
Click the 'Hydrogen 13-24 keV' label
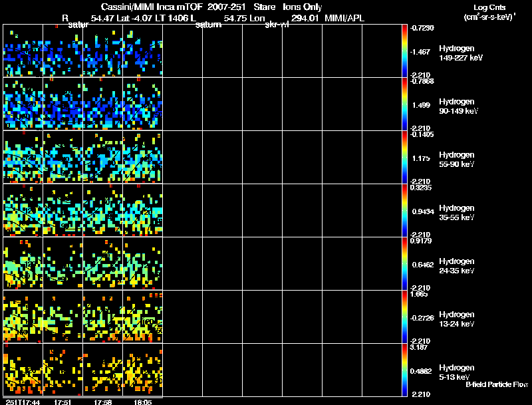(457, 319)
